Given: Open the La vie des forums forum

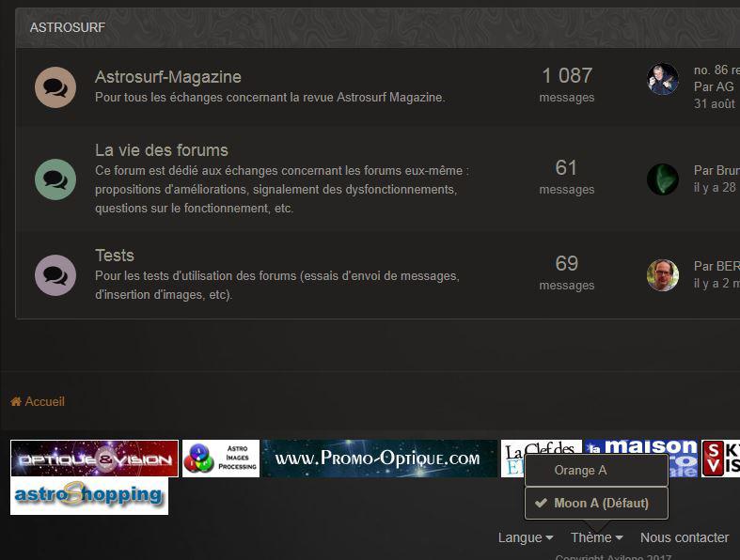Looking at the screenshot, I should 162,150.
